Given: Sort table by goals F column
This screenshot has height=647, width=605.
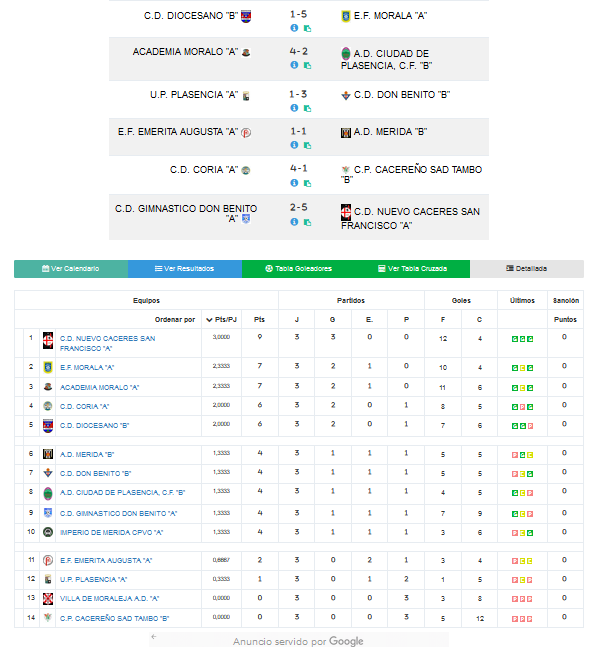Looking at the screenshot, I should tap(443, 319).
